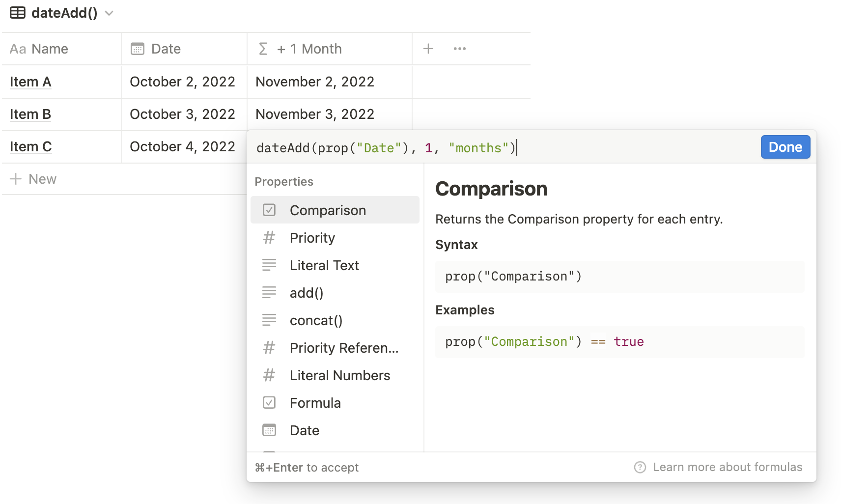Click the calendar icon beside Date property
Viewport: 841px width, 504px height.
coord(269,430)
